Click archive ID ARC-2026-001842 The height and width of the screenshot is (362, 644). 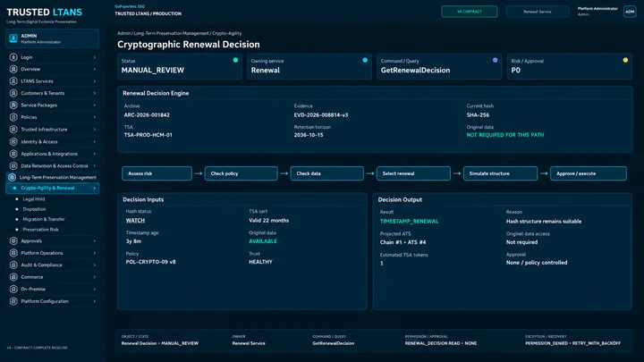(147, 115)
